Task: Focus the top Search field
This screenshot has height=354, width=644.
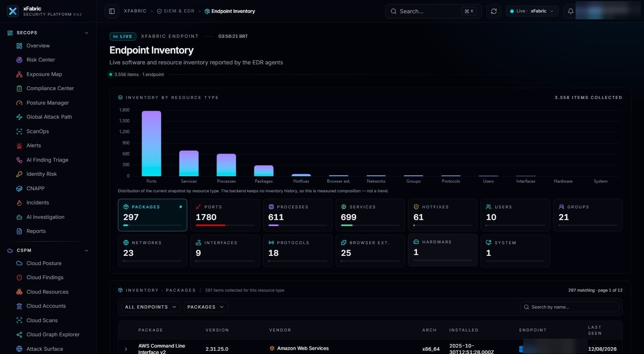Action: pyautogui.click(x=433, y=11)
